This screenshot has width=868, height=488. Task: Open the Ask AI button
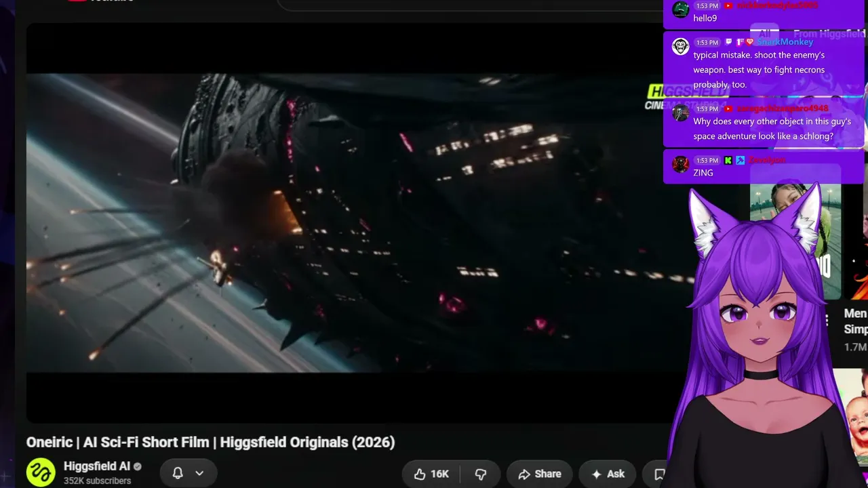tap(608, 474)
